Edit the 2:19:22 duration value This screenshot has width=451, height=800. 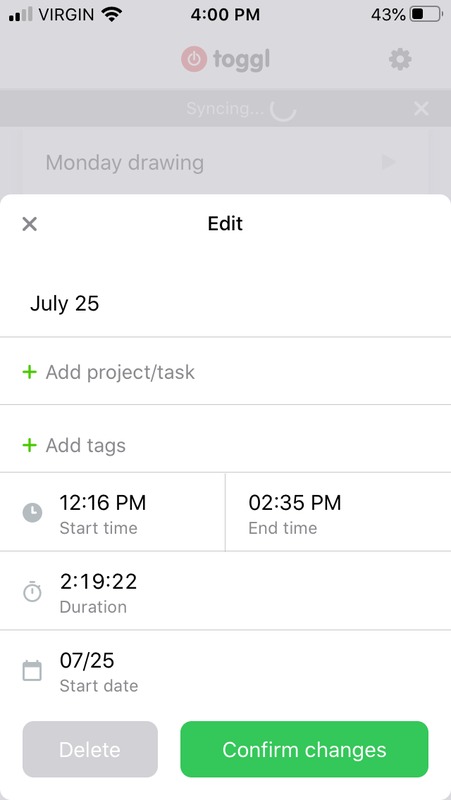[x=226, y=591]
